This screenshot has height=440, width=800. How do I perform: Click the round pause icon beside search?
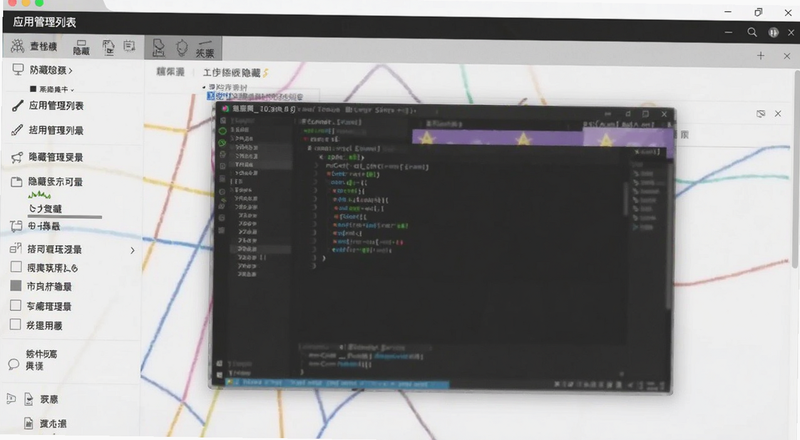coord(773,32)
